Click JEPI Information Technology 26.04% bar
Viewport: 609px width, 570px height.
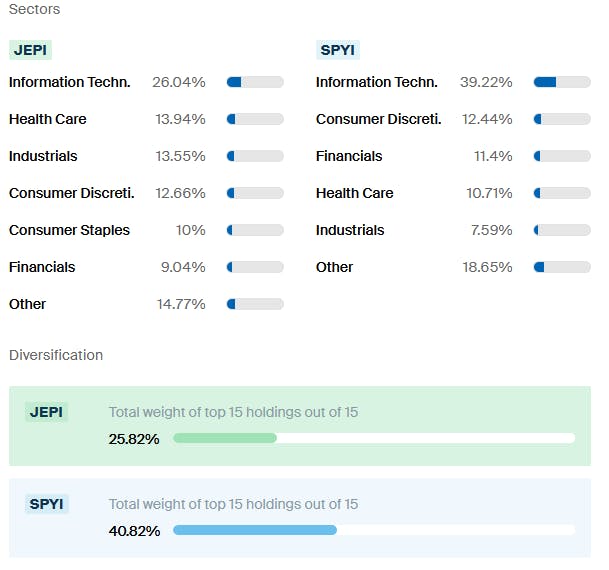[x=255, y=82]
